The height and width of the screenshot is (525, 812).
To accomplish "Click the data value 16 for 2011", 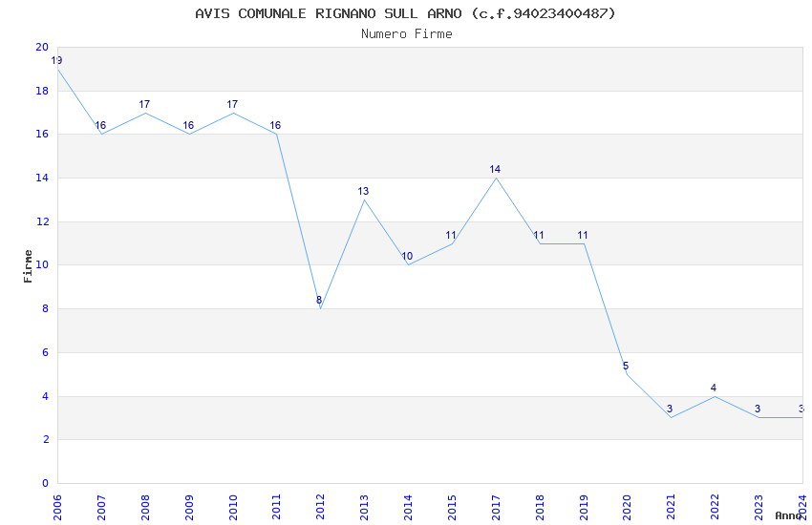I will pyautogui.click(x=275, y=125).
